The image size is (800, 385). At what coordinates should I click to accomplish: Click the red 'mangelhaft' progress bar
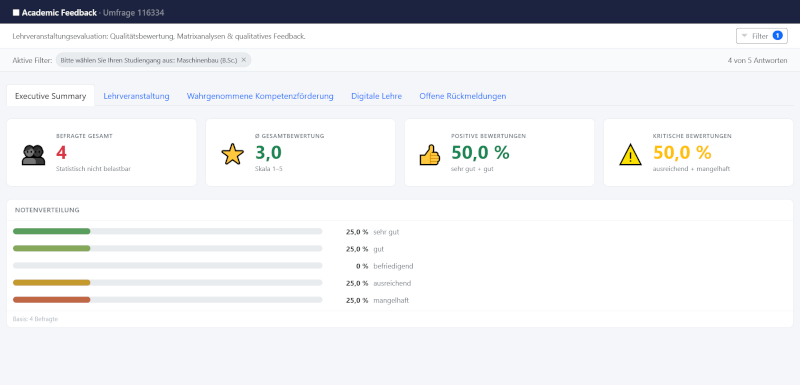(167, 300)
